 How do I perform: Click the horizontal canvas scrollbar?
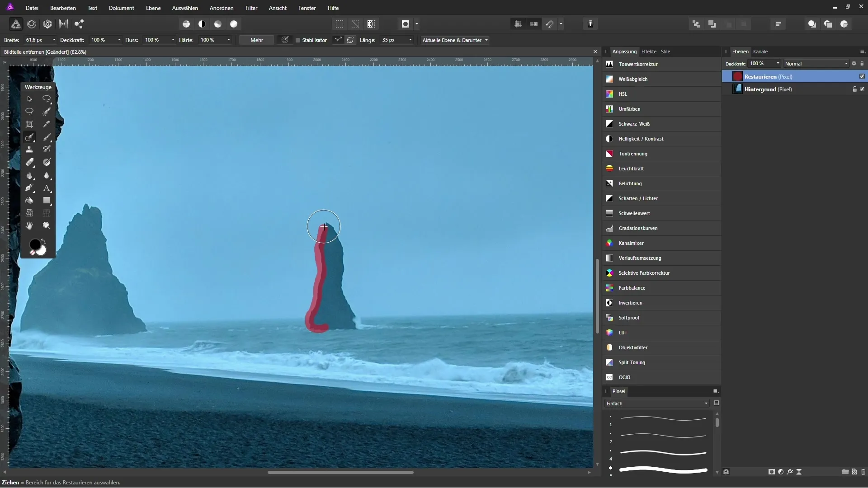(x=340, y=472)
